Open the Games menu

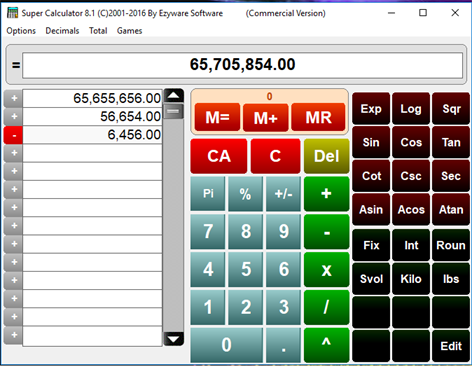pos(129,31)
